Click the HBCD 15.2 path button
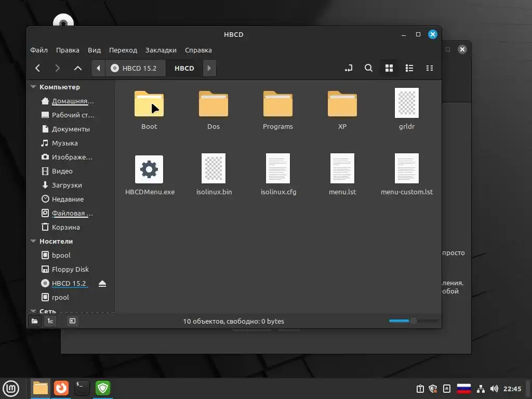 click(x=136, y=68)
